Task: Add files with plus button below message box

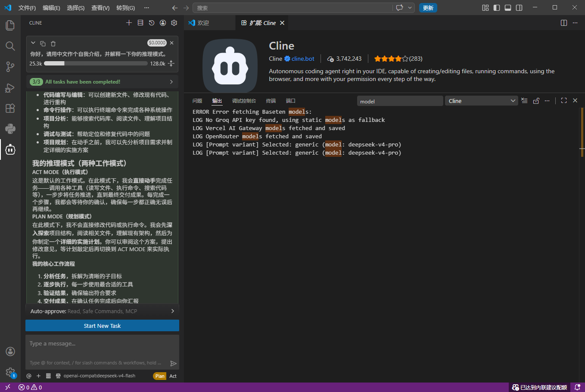Action: pyautogui.click(x=38, y=376)
